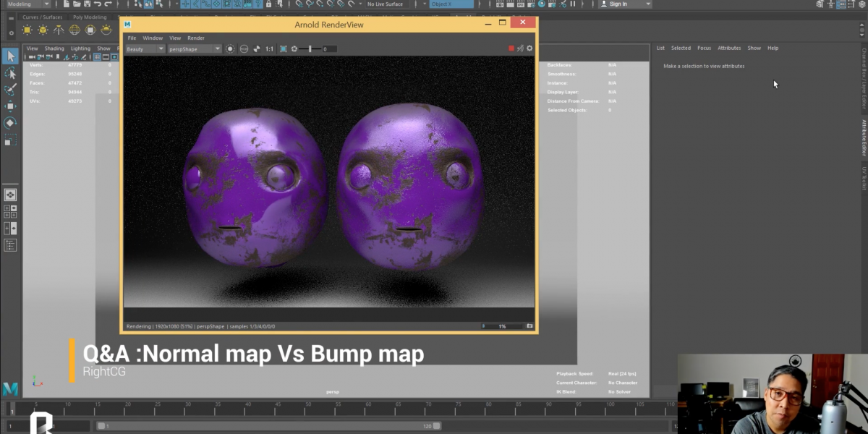The image size is (868, 434).
Task: Open the Render menu in Arnold RenderView
Action: [x=196, y=38]
